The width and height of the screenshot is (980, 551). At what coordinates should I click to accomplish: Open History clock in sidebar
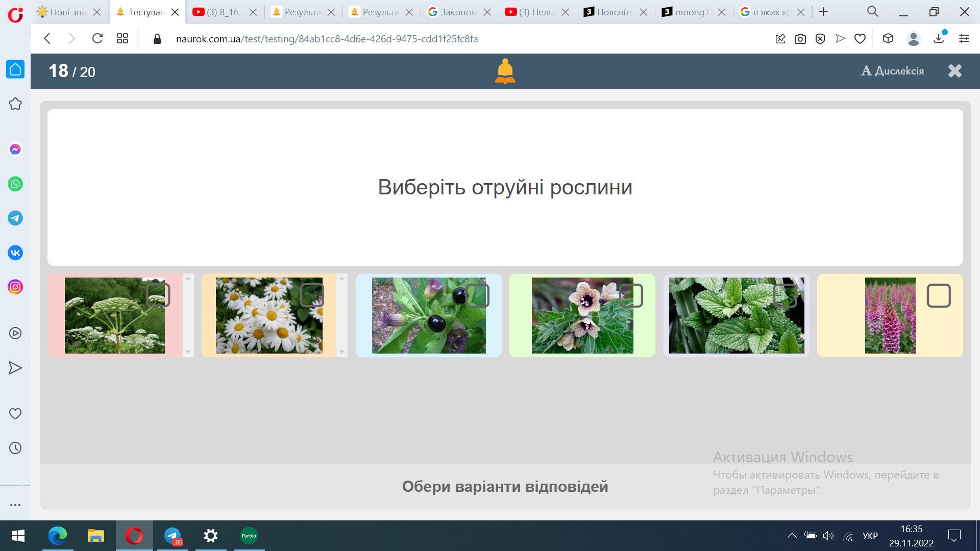(x=15, y=448)
